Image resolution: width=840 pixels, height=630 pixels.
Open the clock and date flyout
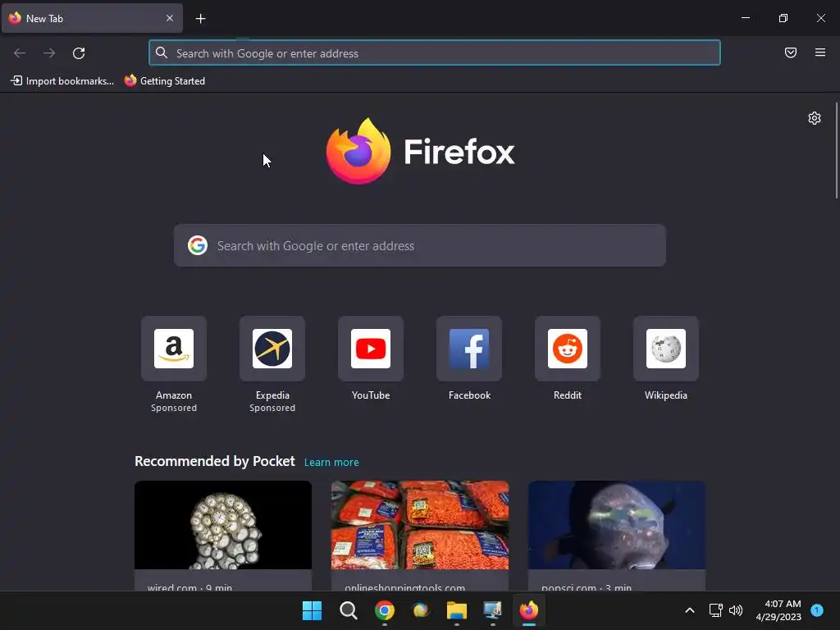point(778,610)
